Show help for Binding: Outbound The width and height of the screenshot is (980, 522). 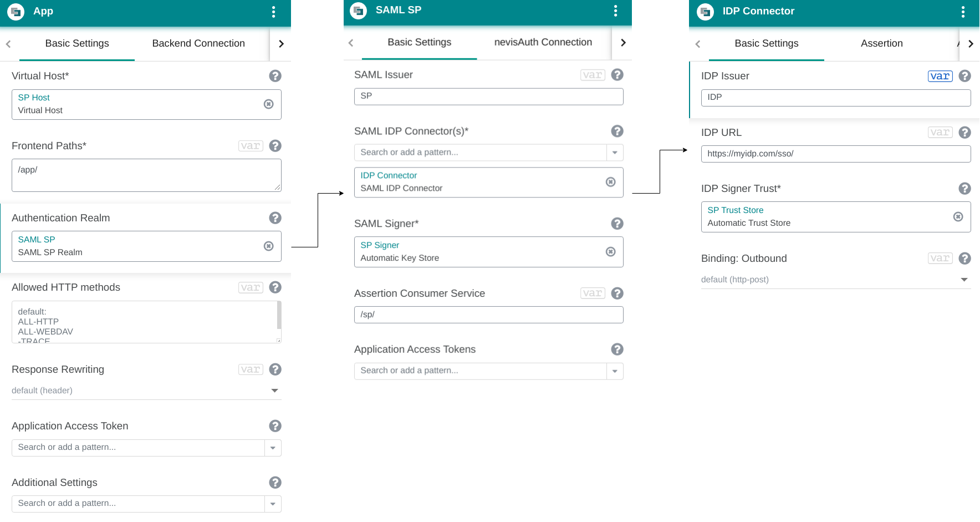964,259
